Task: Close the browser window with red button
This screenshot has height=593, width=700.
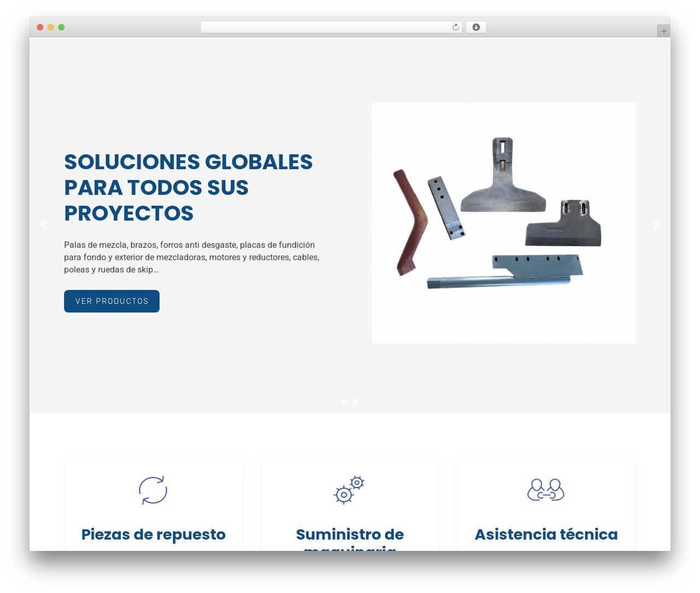Action: click(40, 27)
